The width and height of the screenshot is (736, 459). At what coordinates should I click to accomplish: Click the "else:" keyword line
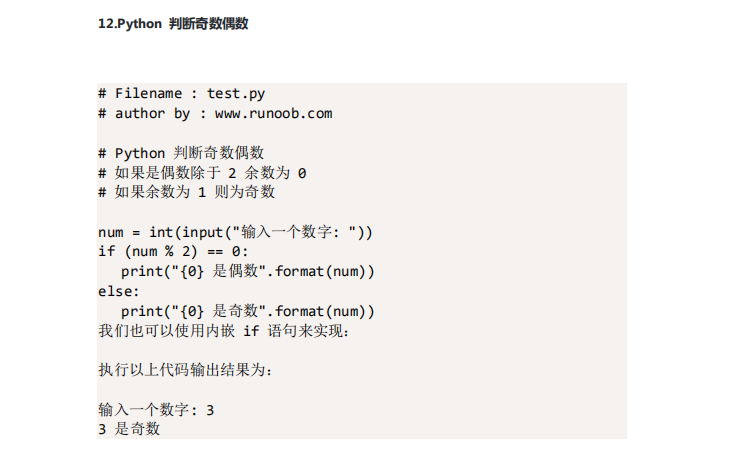[118, 291]
